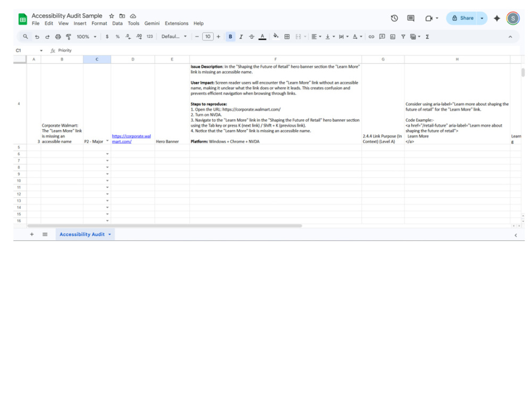This screenshot has width=532, height=399.
Task: Open the more number formats 123 menu
Action: [x=149, y=37]
